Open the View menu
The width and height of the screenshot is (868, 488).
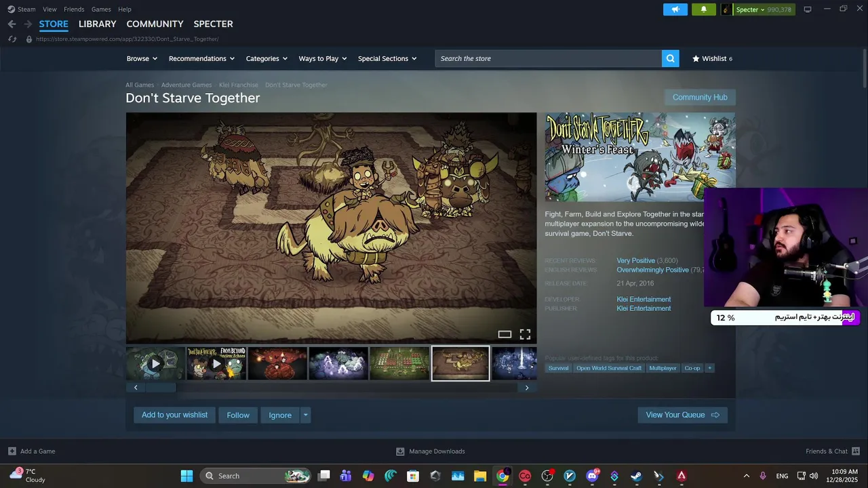coord(50,9)
